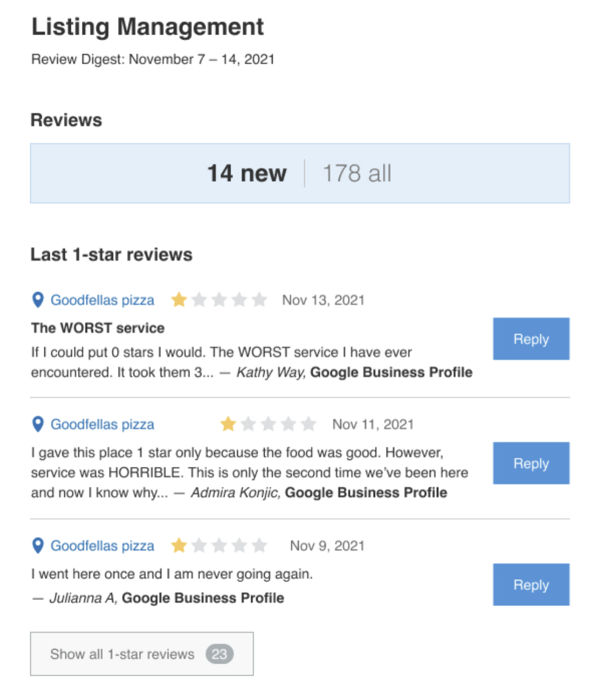Screen dimensions: 597x700
Task: Click the Listing Management heading
Action: (x=147, y=26)
